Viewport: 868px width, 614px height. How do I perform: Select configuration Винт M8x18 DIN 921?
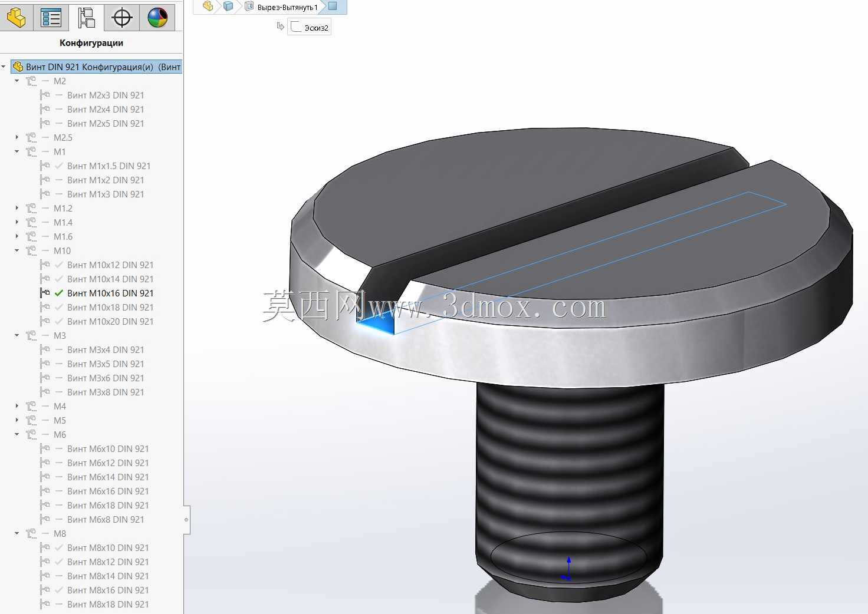click(x=108, y=604)
